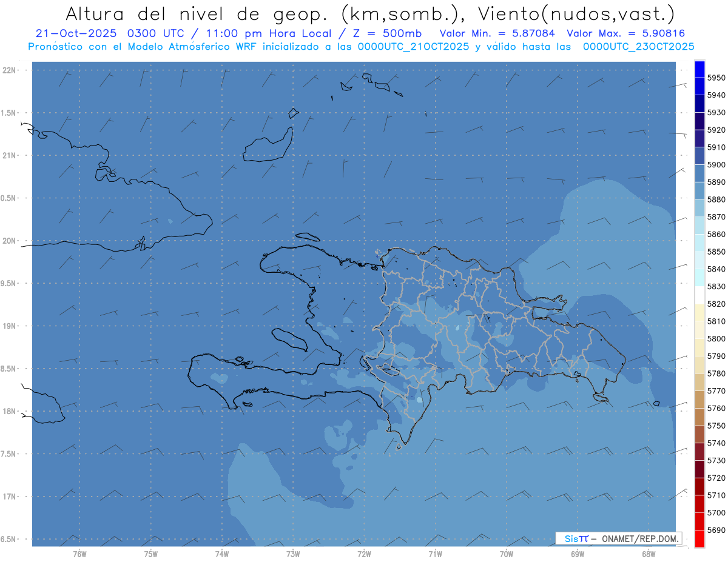The height and width of the screenshot is (562, 728).
Task: Click the 76W longitude axis label
Action: (79, 554)
